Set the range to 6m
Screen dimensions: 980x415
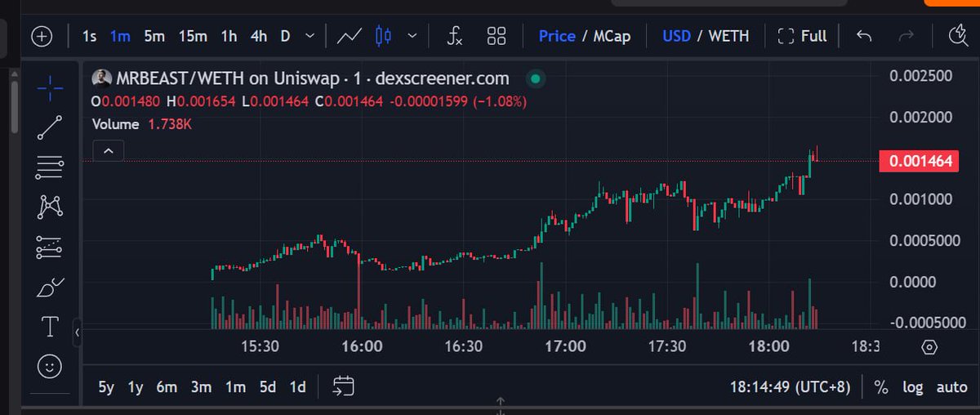click(x=167, y=387)
